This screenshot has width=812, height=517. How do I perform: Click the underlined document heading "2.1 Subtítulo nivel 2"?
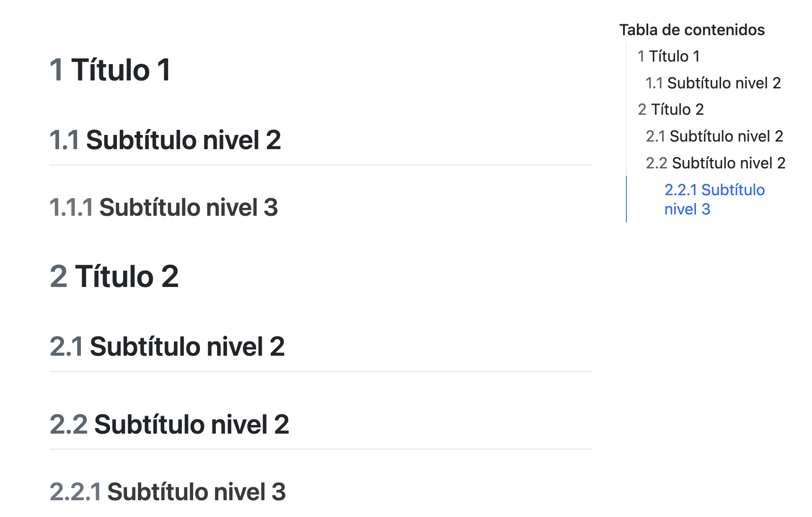pos(167,347)
